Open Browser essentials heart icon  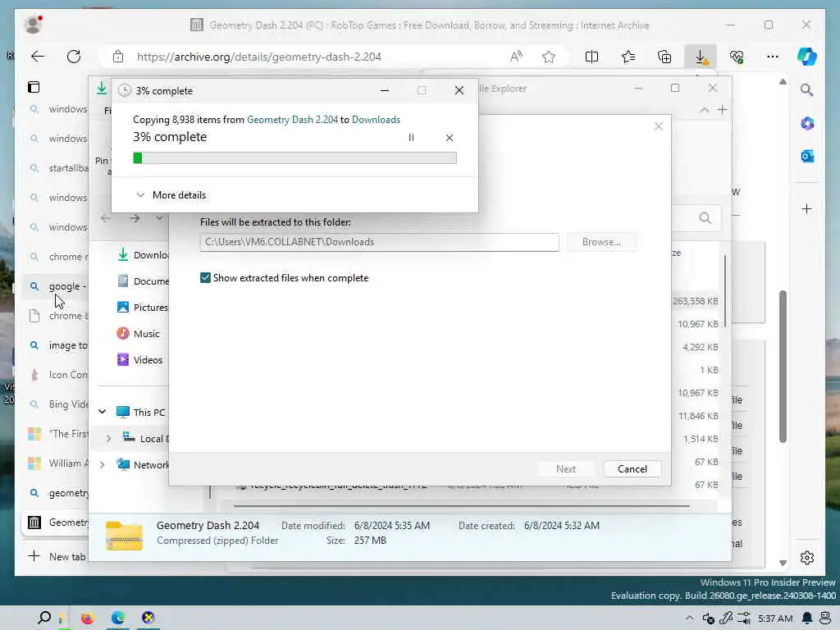pos(737,57)
